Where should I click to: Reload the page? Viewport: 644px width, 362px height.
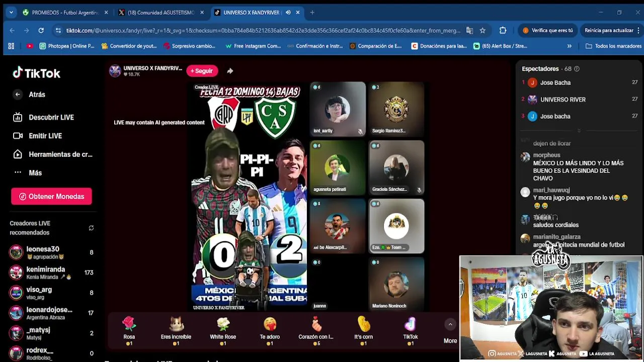point(41,31)
